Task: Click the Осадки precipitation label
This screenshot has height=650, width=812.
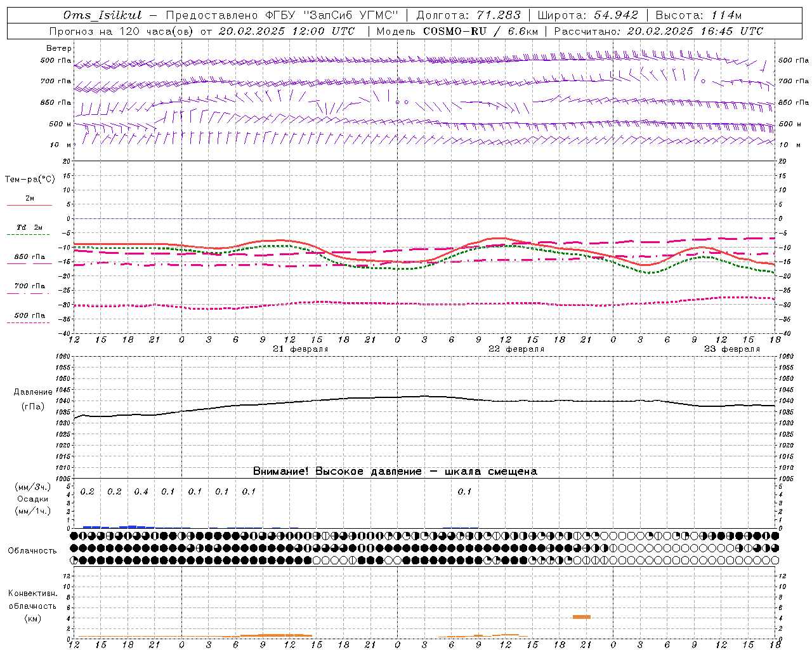Action: click(x=32, y=499)
